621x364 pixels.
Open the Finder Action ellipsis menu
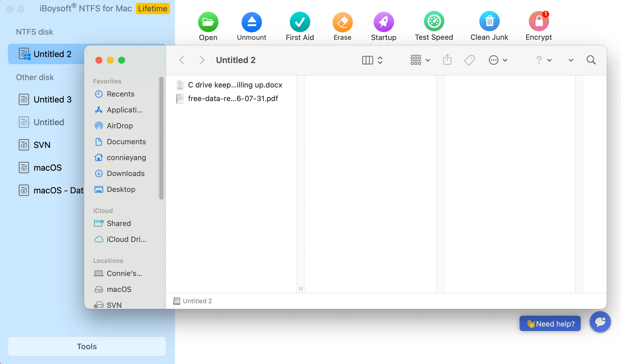[x=498, y=60]
